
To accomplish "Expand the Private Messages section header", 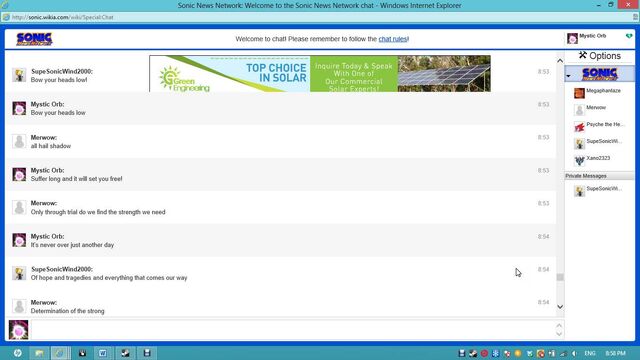I will click(x=599, y=176).
